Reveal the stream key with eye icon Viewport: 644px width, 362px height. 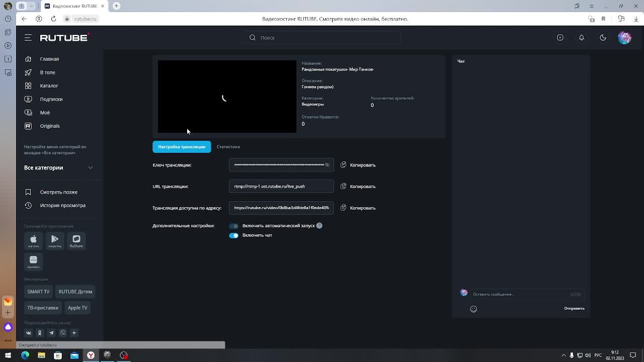coord(327,165)
